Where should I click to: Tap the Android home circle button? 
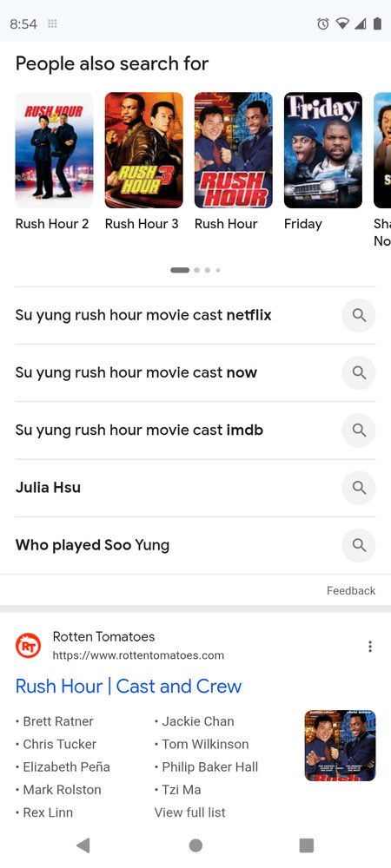195,845
